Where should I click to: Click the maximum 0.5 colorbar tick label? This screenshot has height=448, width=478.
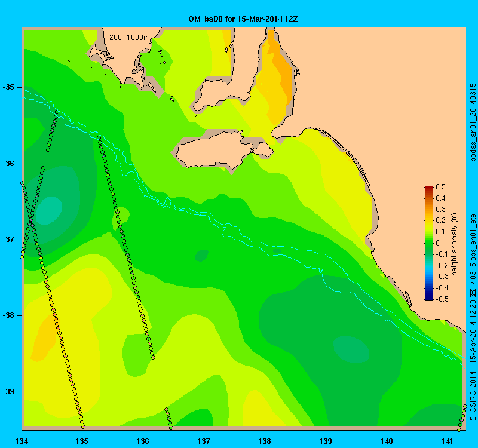click(x=440, y=187)
